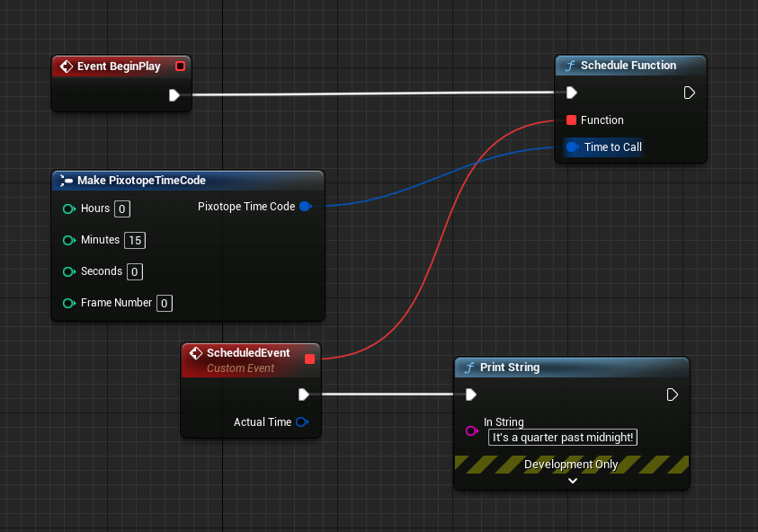Edit the Hours value field
This screenshot has width=758, height=532.
pos(122,209)
